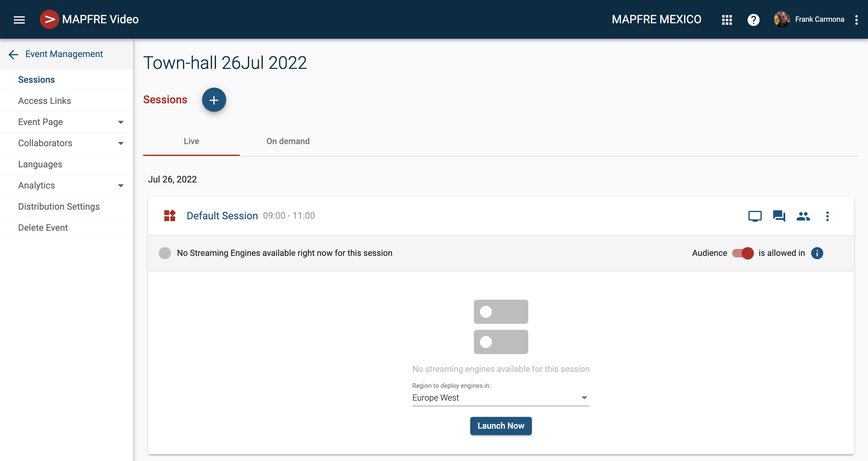Click the Launch Now button
Screen dimensions: 868x461
coord(500,426)
